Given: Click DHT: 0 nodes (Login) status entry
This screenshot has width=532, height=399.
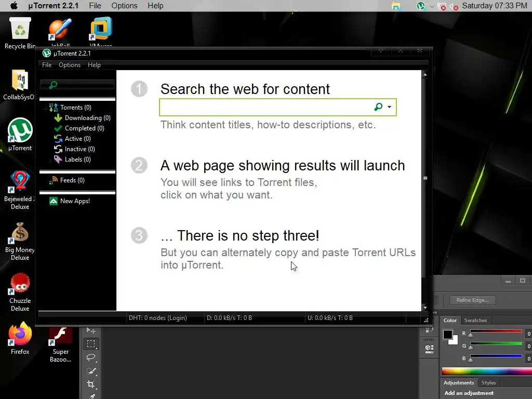Looking at the screenshot, I should pyautogui.click(x=158, y=318).
